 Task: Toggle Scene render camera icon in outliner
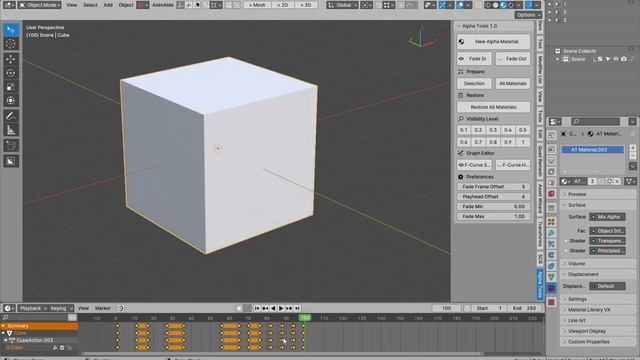624,59
